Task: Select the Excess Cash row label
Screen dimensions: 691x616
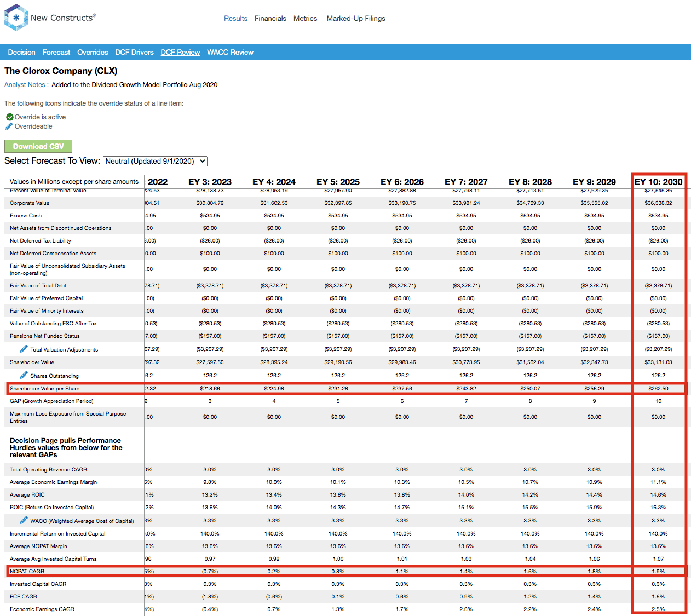Action: (26, 216)
